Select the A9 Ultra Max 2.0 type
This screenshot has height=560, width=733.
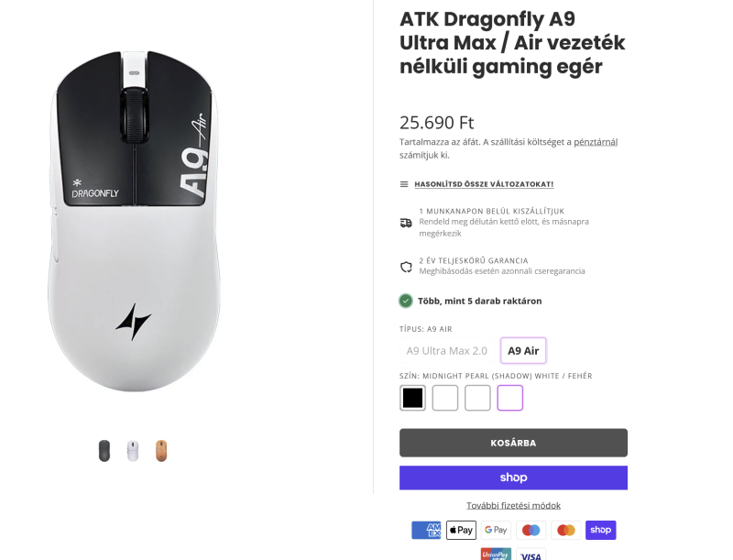447,351
